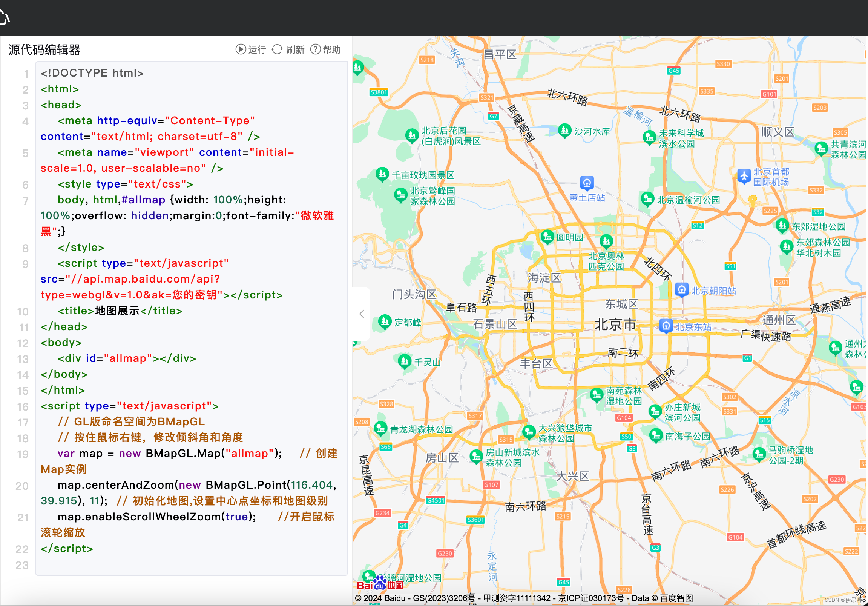
Task: Click the 石景山区 district label
Action: (495, 324)
